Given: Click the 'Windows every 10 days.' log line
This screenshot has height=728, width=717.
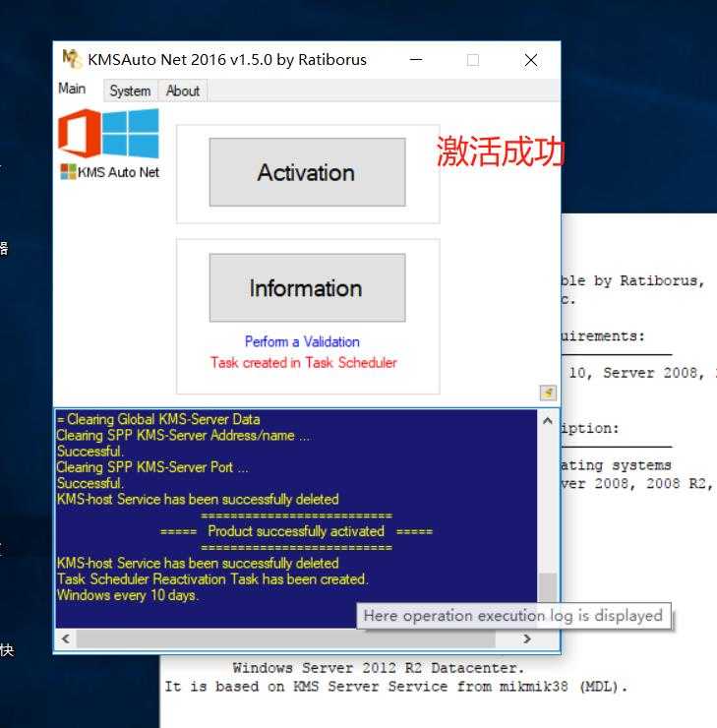Looking at the screenshot, I should 128,595.
